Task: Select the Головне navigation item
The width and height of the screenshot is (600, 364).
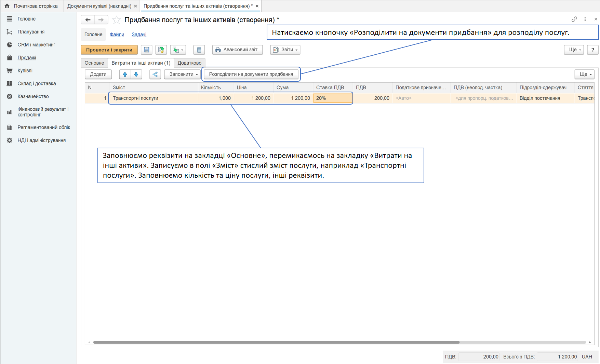Action: click(93, 35)
